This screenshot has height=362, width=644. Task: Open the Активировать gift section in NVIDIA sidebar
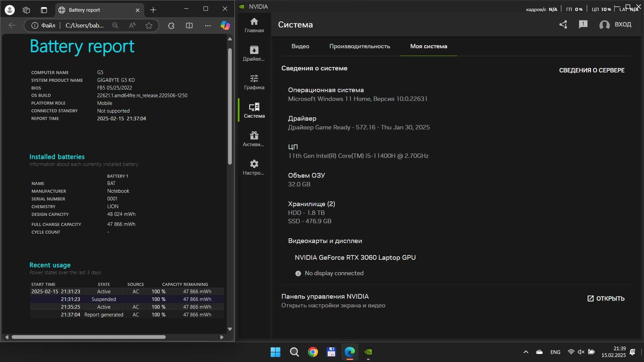pos(254,139)
